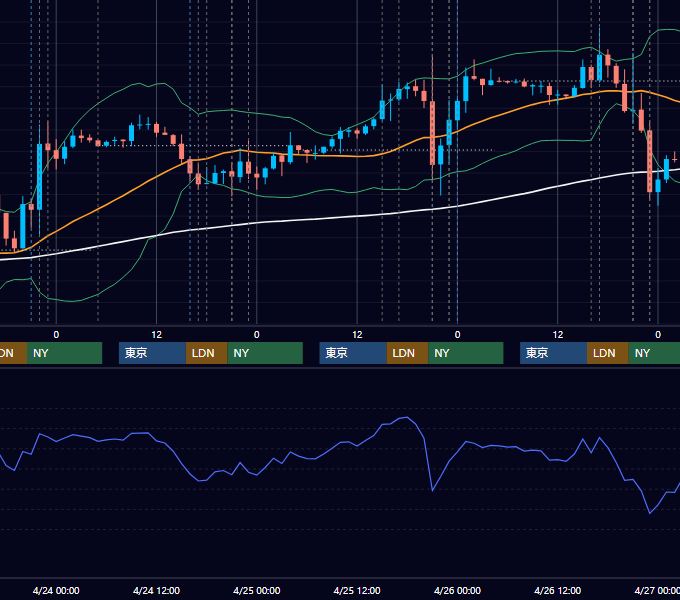This screenshot has height=600, width=680.
Task: Select the NY session block starting April 26 evening
Action: click(654, 353)
